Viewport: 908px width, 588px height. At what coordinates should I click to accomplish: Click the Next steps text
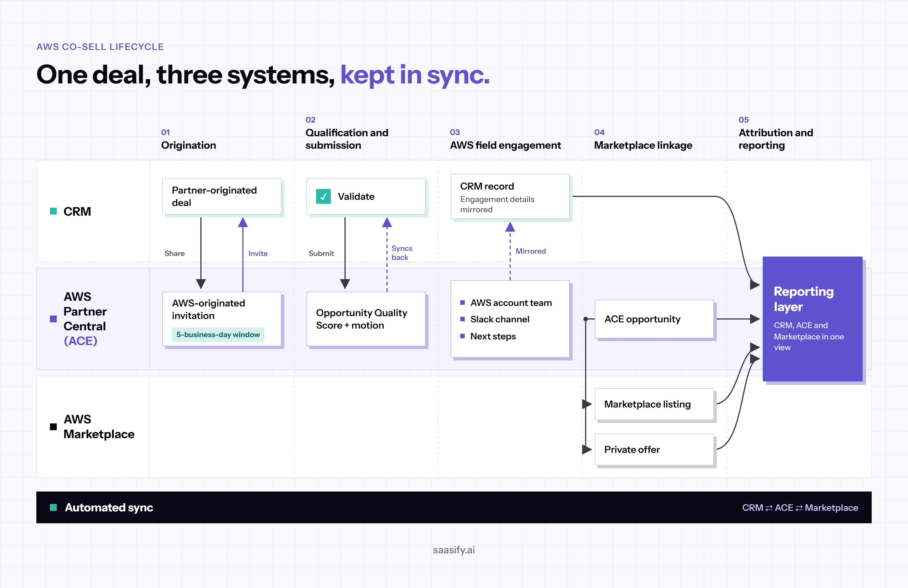[493, 336]
